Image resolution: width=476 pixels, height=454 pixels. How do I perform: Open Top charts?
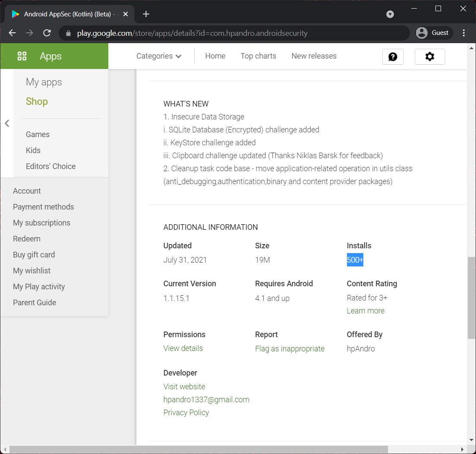tap(258, 56)
